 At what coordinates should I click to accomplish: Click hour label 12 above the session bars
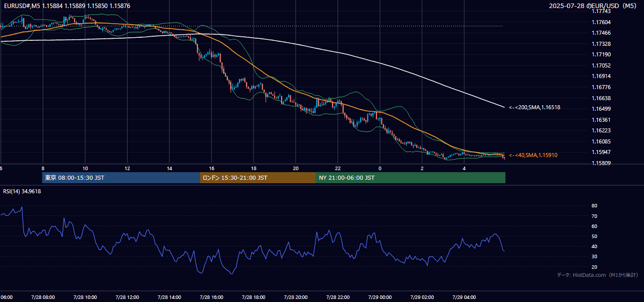pos(127,168)
